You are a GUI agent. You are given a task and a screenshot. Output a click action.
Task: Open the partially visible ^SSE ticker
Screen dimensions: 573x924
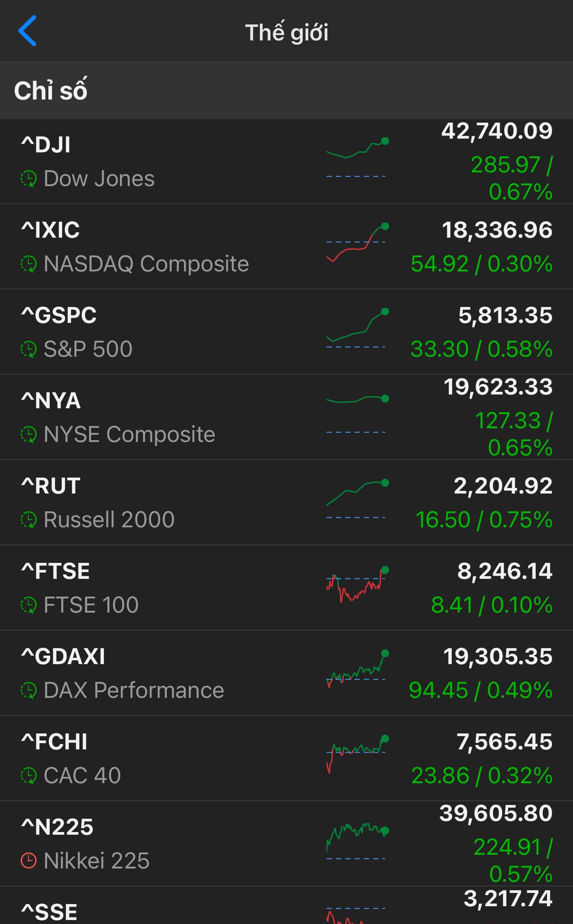49,912
